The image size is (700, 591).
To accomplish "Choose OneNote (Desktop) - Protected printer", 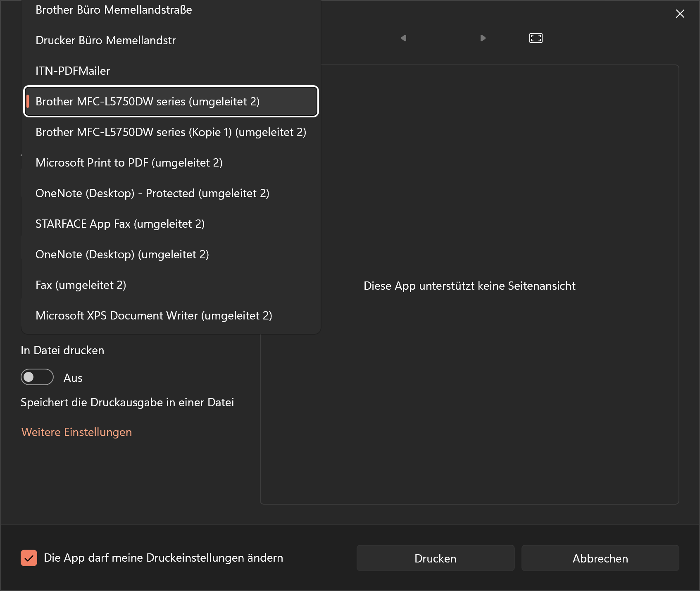I will (171, 193).
